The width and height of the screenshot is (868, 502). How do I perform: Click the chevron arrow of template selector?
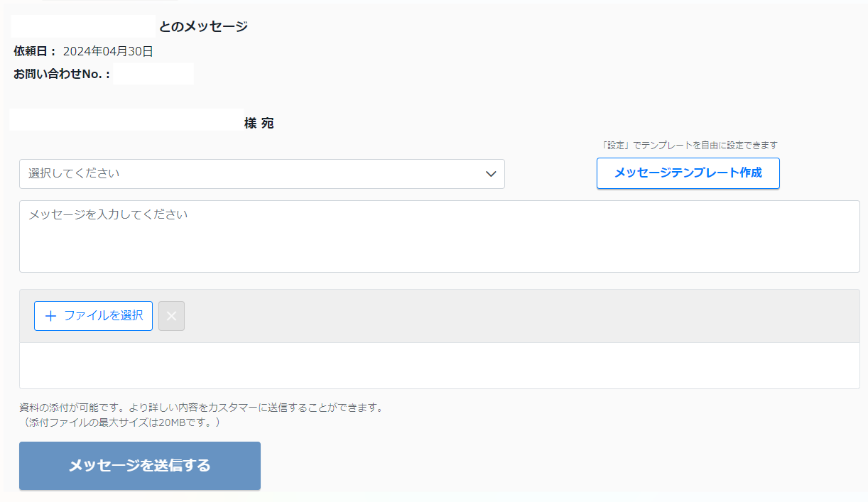[x=490, y=174]
